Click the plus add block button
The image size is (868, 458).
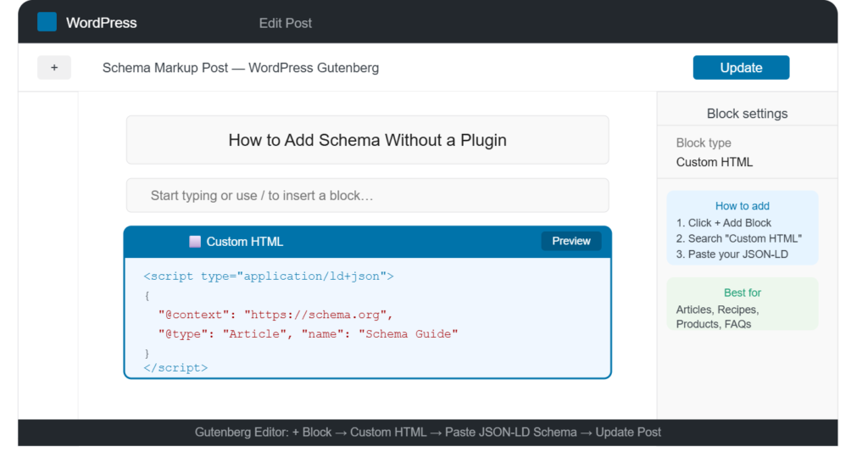click(x=54, y=68)
